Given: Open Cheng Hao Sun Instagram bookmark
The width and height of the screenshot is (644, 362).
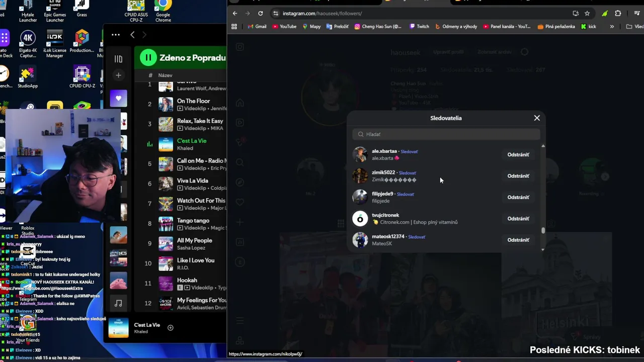Looking at the screenshot, I should point(378,27).
